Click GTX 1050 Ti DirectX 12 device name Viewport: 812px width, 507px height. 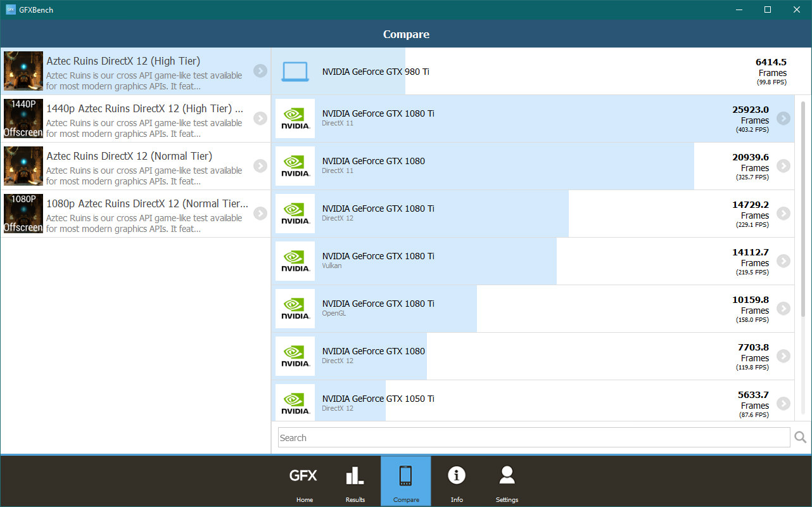[378, 399]
